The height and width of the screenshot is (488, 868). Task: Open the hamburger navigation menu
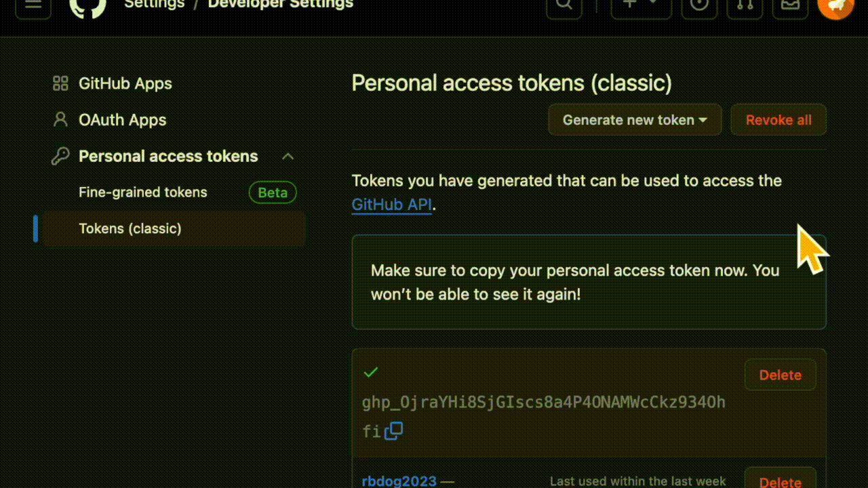(x=33, y=5)
